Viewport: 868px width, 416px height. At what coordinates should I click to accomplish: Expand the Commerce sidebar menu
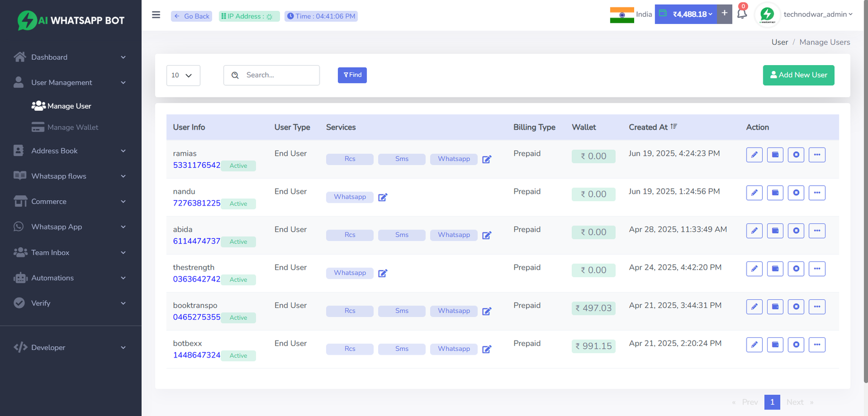tap(71, 201)
